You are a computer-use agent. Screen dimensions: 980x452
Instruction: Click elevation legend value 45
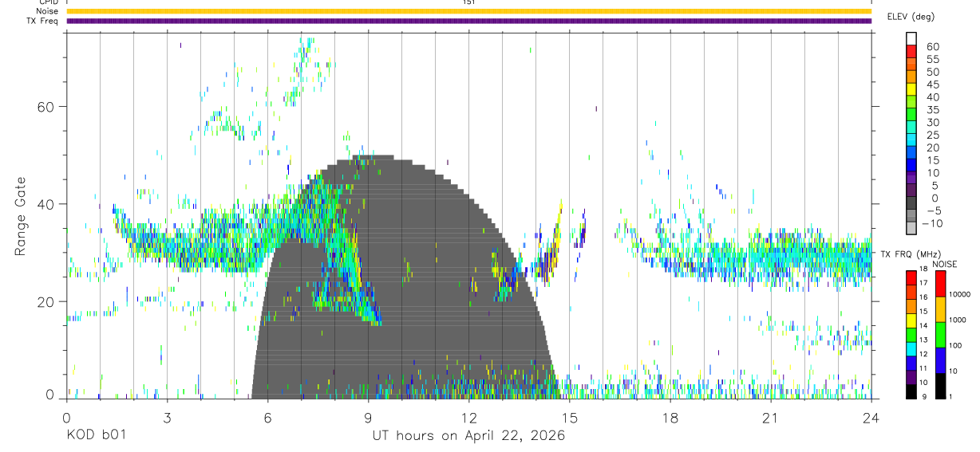tap(932, 85)
